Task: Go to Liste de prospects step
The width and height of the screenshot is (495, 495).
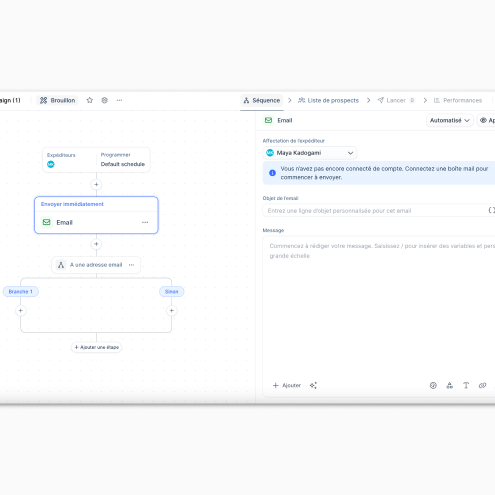Action: point(328,100)
